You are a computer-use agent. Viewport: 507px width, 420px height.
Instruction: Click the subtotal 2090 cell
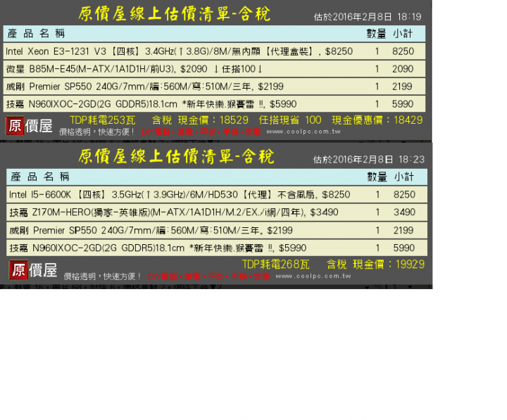pyautogui.click(x=403, y=69)
